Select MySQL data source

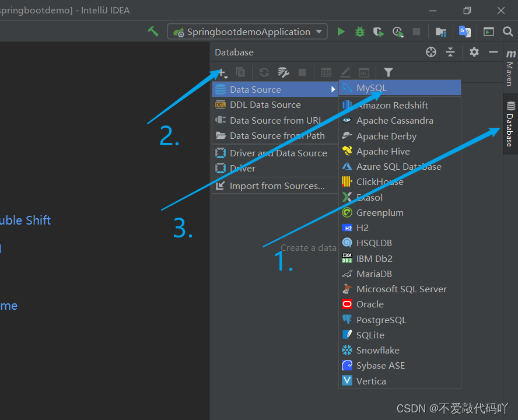click(x=400, y=88)
